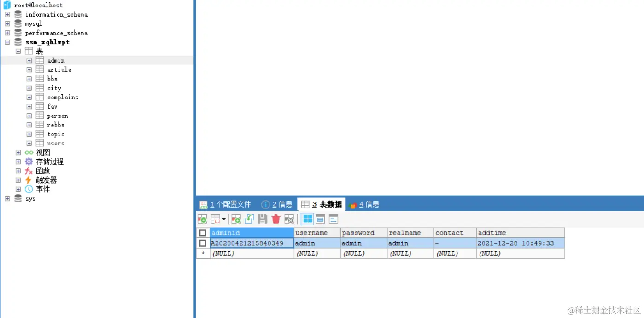Click the sys database icon
The height and width of the screenshot is (318, 644).
point(18,198)
